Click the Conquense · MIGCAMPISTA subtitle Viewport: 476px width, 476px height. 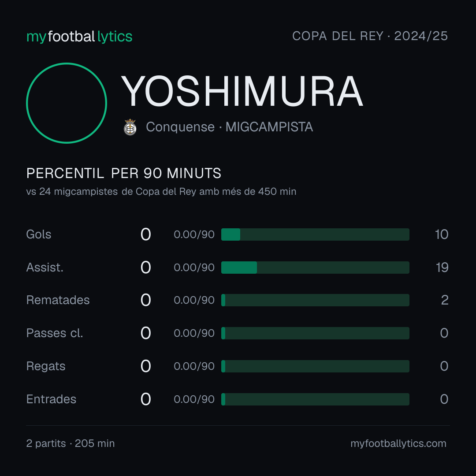click(x=229, y=127)
